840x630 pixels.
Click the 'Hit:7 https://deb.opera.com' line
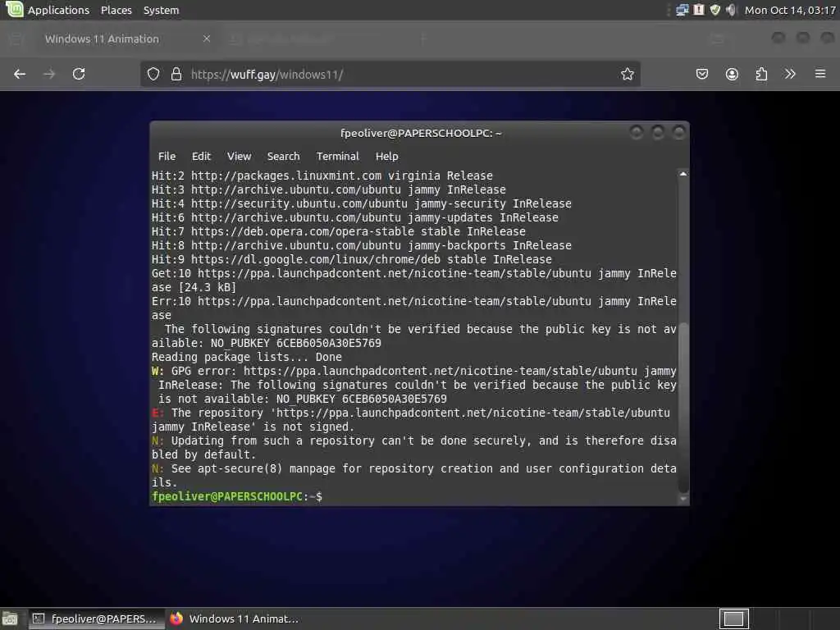339,231
